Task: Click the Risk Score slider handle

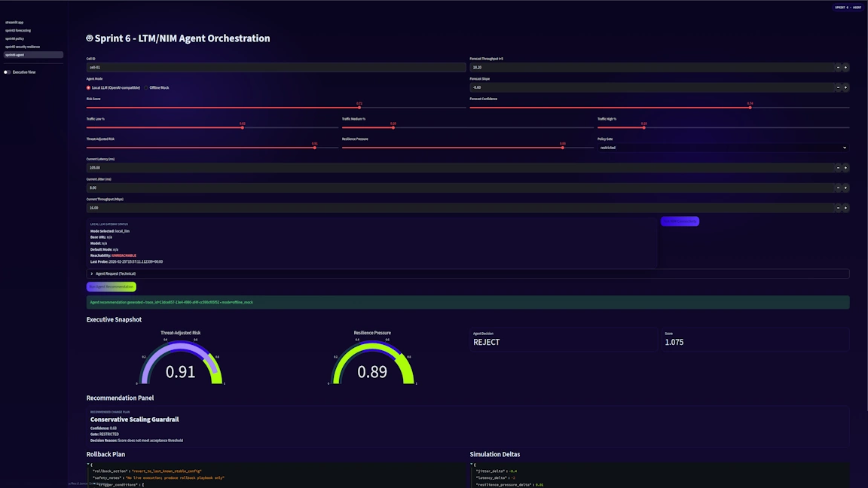Action: tap(359, 108)
